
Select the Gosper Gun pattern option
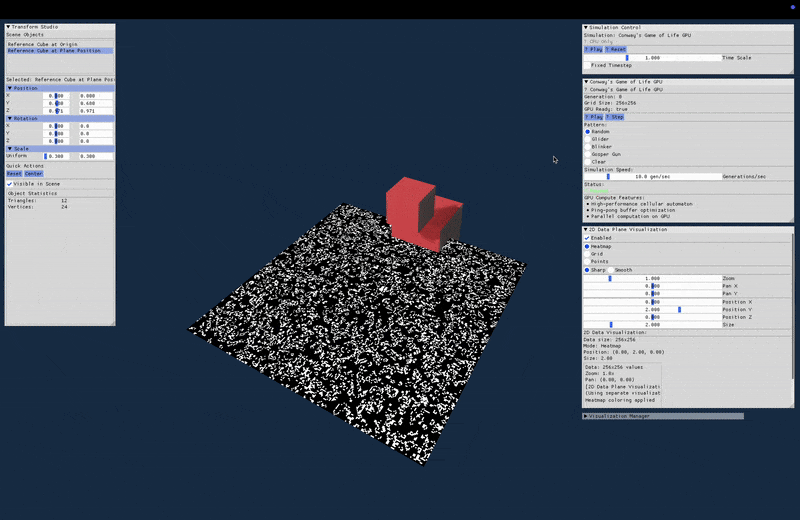point(588,154)
